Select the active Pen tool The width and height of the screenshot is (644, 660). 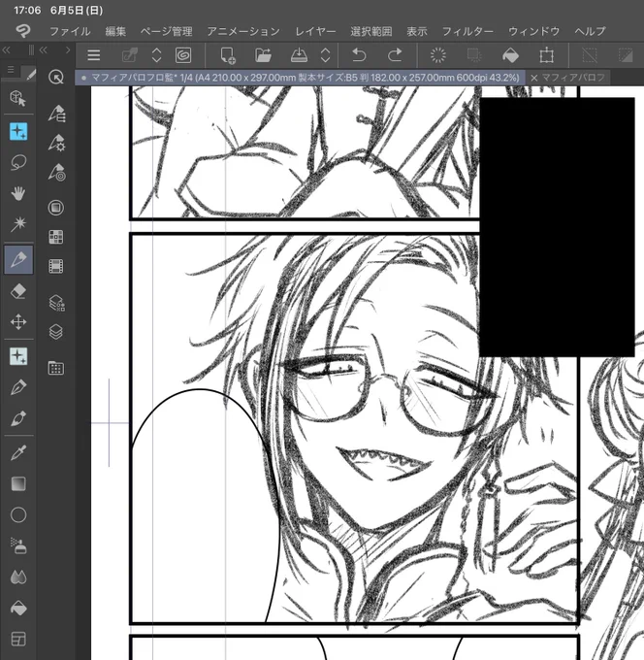tap(18, 259)
